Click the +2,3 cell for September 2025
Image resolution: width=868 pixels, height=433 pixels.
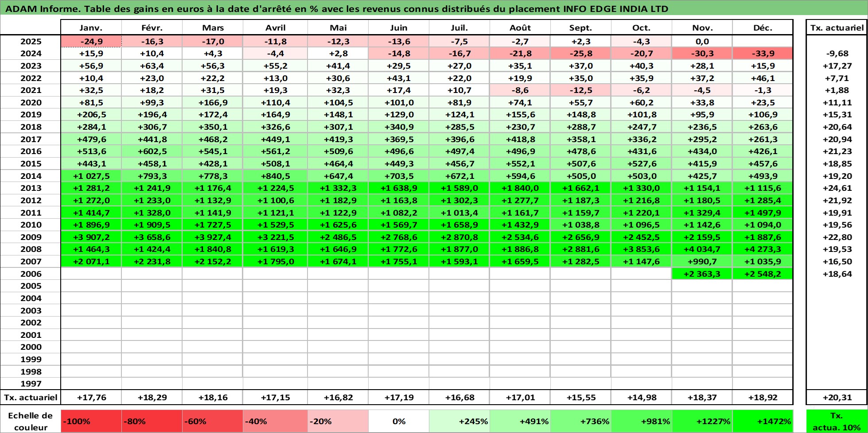point(581,41)
